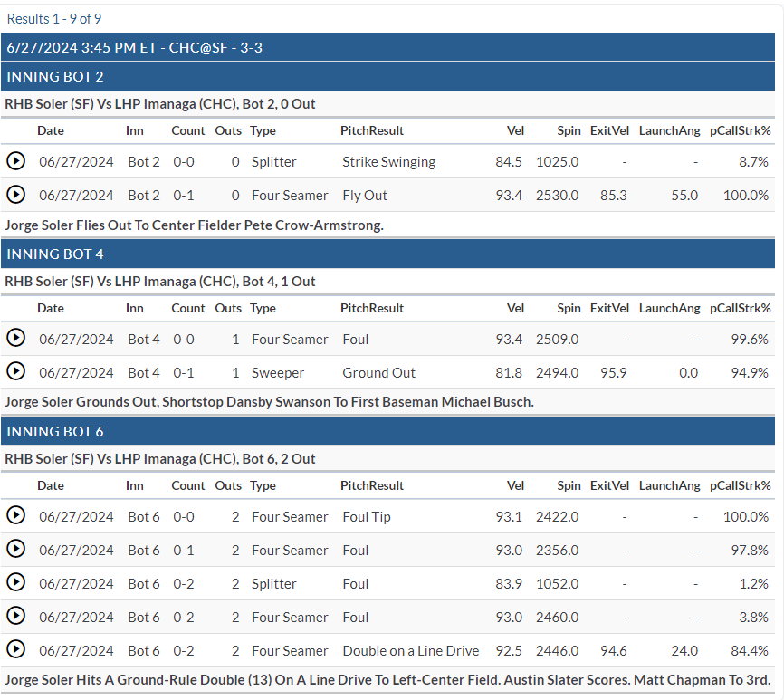
Task: Play the Fly Out Four Seamer pitch video
Action: [15, 195]
